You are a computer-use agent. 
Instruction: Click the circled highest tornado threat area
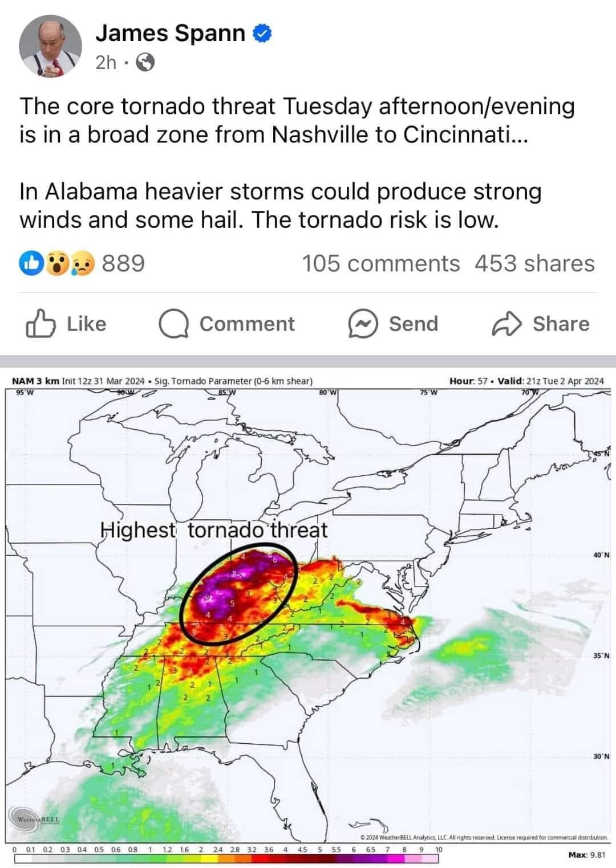[x=238, y=597]
